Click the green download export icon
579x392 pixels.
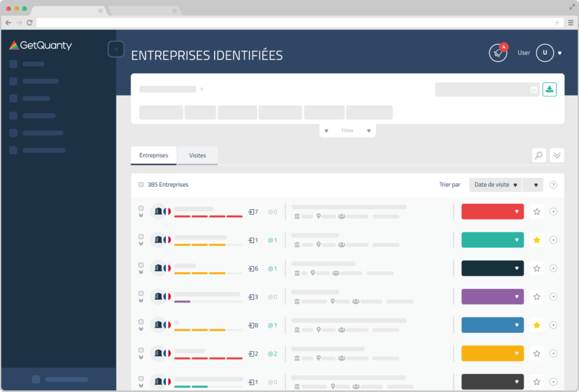(550, 89)
